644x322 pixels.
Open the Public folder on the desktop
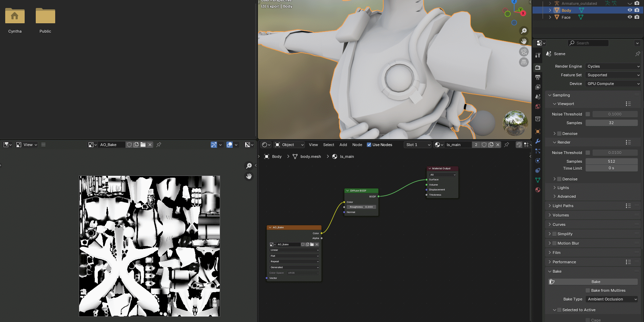click(x=45, y=16)
